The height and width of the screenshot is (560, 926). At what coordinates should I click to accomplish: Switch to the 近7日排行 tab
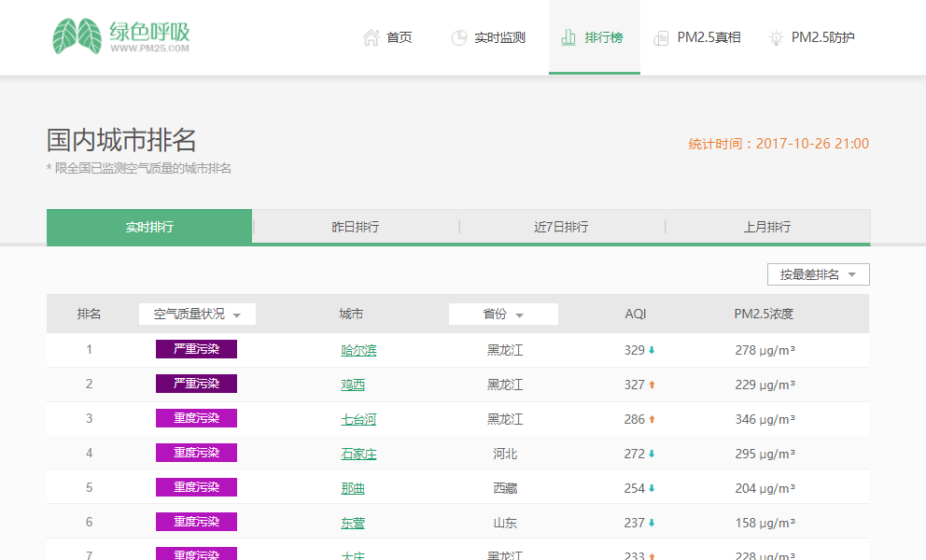tap(561, 227)
